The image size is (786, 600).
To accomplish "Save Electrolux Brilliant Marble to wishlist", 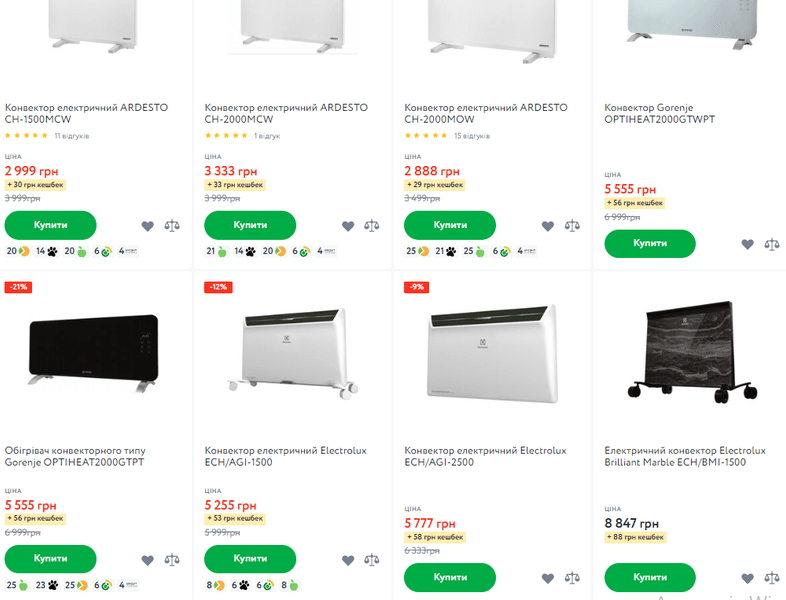I will 747,578.
